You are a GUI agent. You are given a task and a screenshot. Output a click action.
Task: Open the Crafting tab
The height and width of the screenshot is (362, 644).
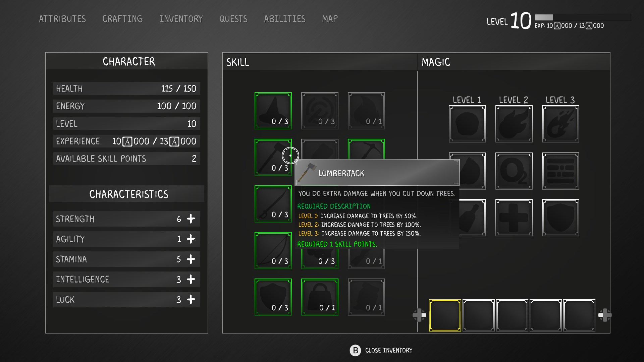(122, 19)
